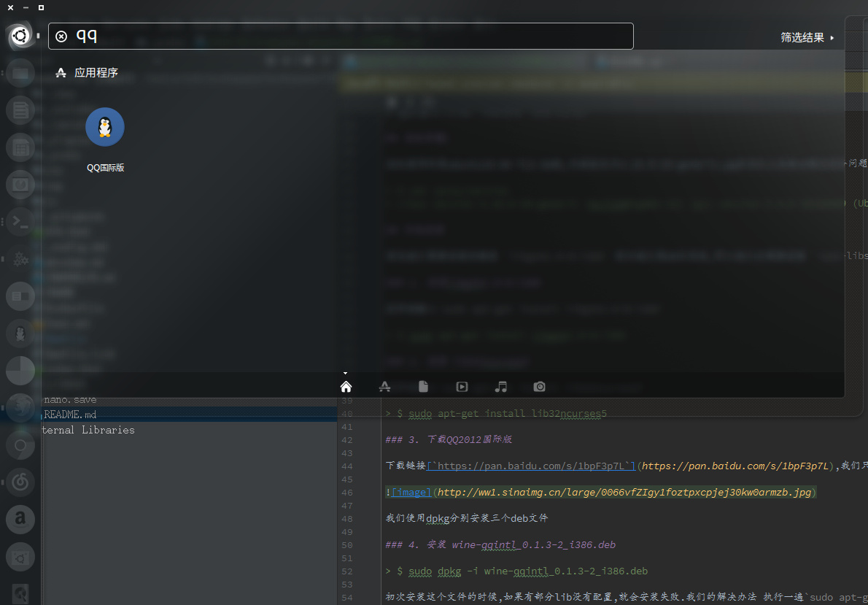Expand the 筛选结果 filter results panel
The width and height of the screenshot is (868, 605).
(807, 38)
